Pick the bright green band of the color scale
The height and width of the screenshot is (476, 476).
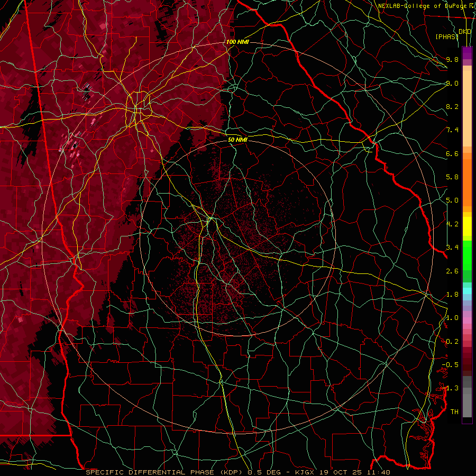coord(467,255)
